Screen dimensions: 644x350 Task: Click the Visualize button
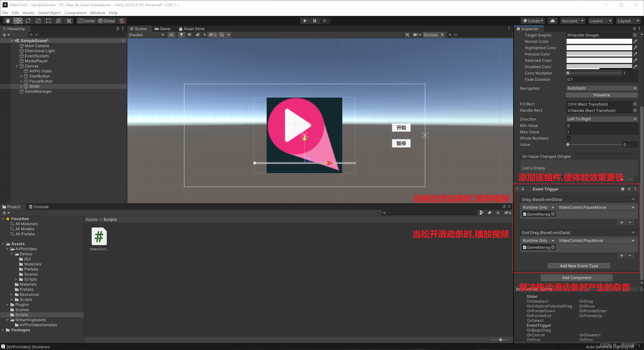tap(601, 95)
